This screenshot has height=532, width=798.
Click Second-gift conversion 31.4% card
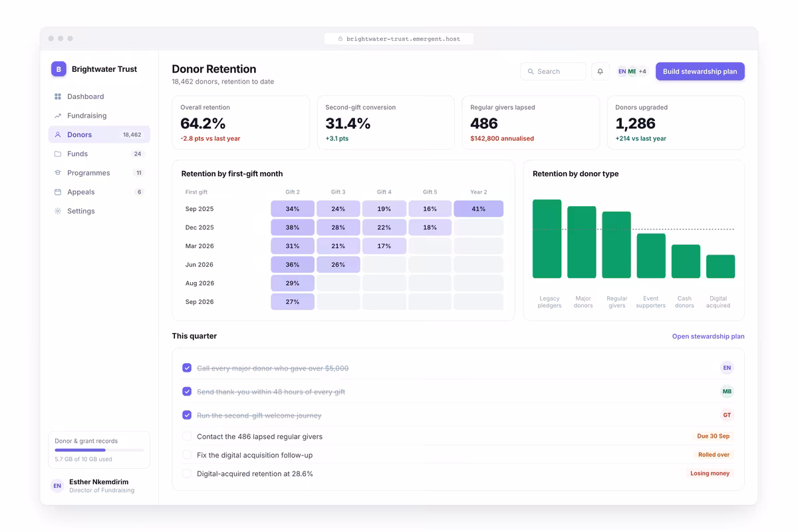coord(386,122)
